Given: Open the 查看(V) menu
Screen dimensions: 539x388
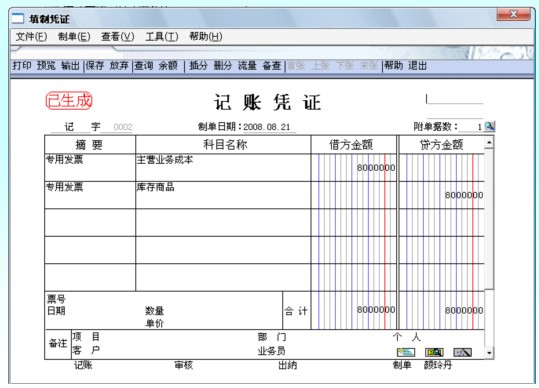Looking at the screenshot, I should pos(118,36).
